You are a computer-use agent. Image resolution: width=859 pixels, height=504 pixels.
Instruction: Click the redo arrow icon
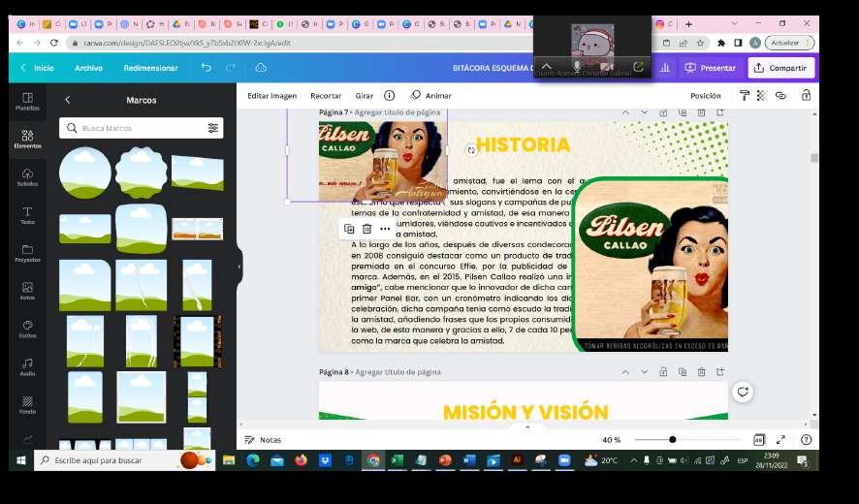pyautogui.click(x=231, y=68)
